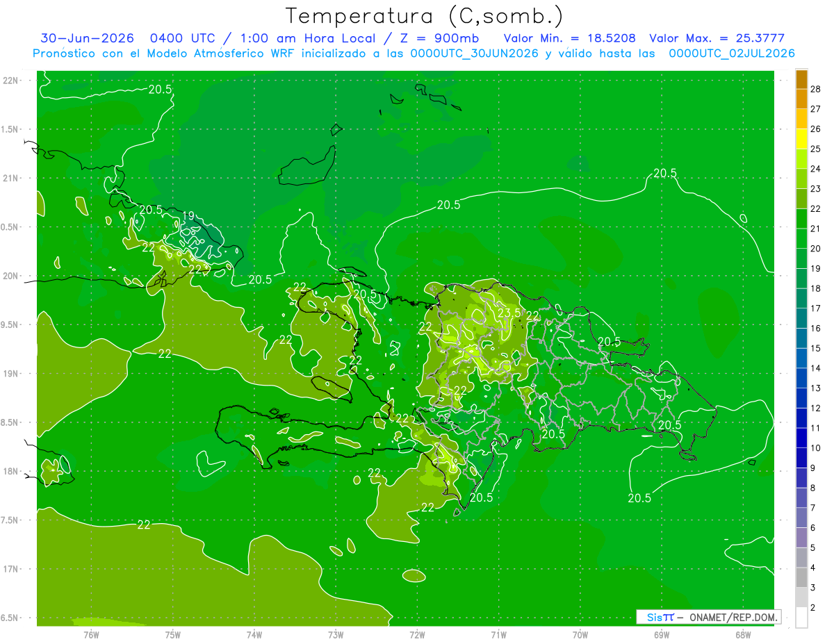Click the "72W" longitude label
The width and height of the screenshot is (834, 644).
click(x=417, y=634)
